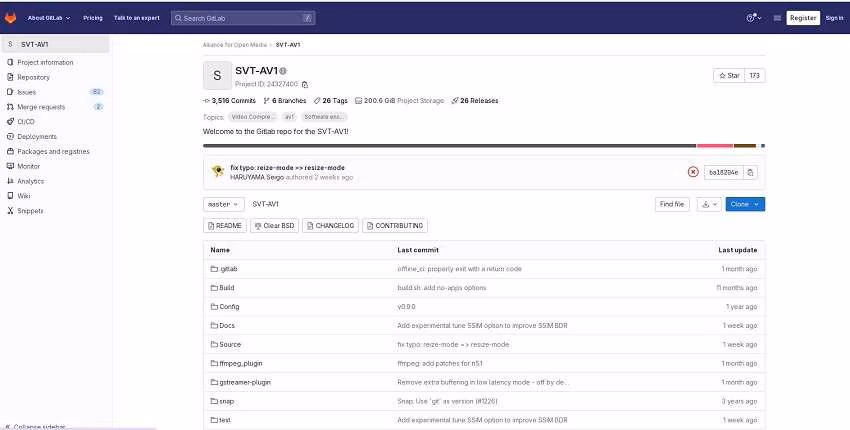The height and width of the screenshot is (430, 850).
Task: Click the pink language bar segment
Action: [714, 146]
